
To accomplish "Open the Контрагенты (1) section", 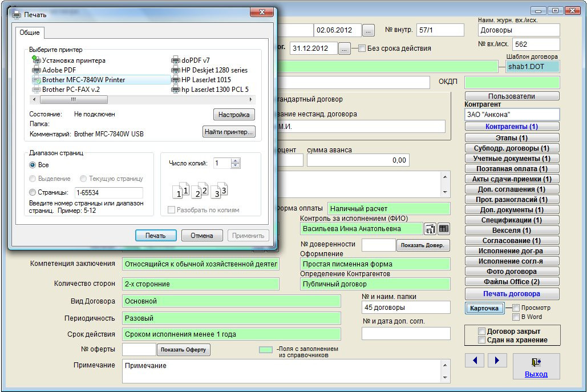I will [512, 127].
